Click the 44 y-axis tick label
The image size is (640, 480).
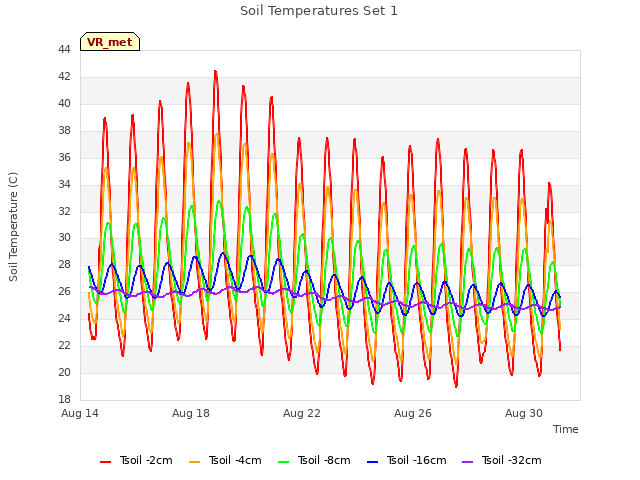[x=64, y=49]
